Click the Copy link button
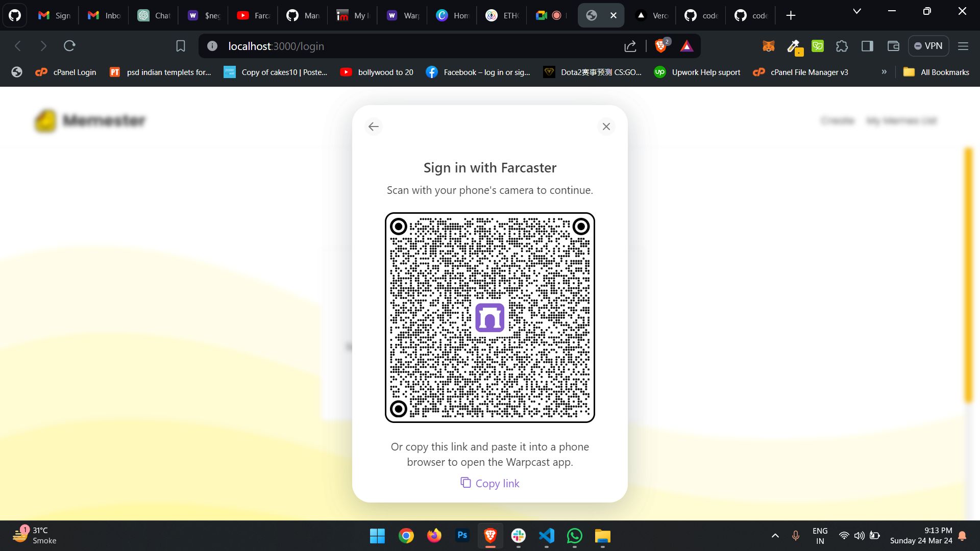 click(490, 483)
